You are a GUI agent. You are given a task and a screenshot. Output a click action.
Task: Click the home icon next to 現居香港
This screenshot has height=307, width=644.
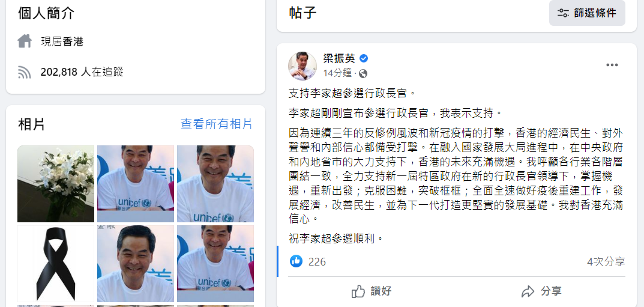[x=25, y=41]
